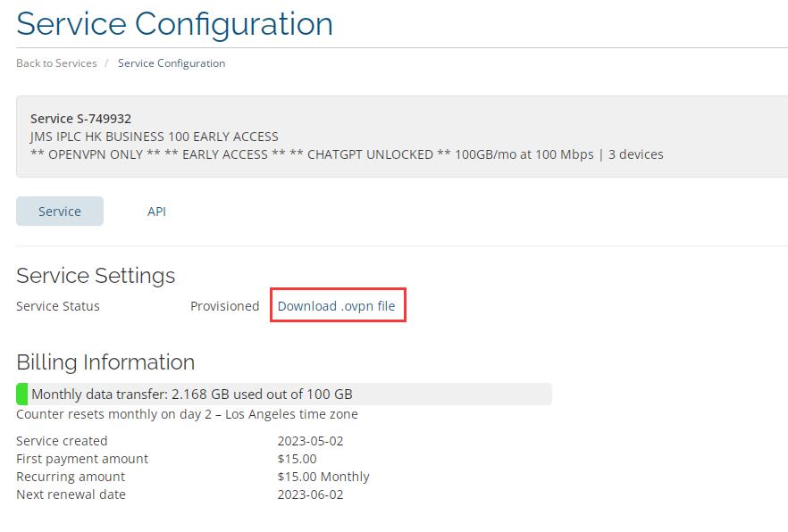Viewport: 788px width, 532px height.
Task: Click the green data usage bar segment
Action: (21, 394)
